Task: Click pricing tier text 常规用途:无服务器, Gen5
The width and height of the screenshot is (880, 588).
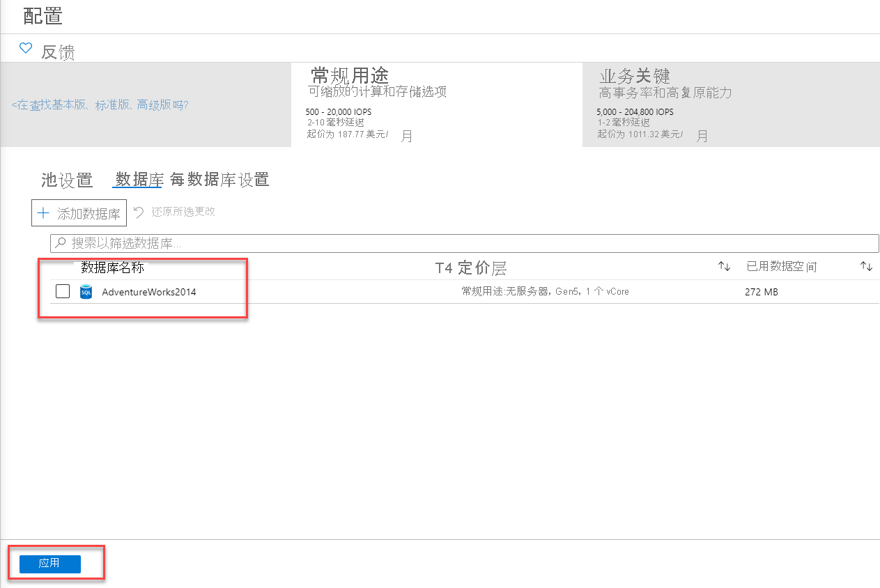Action: point(546,291)
